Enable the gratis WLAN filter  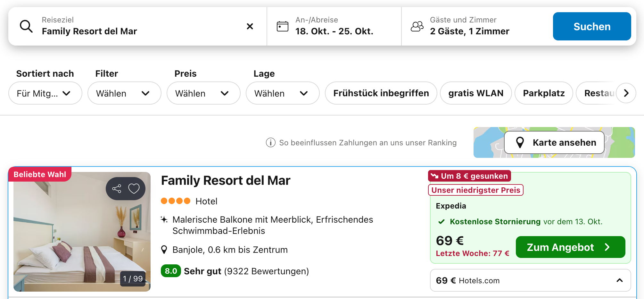click(476, 93)
